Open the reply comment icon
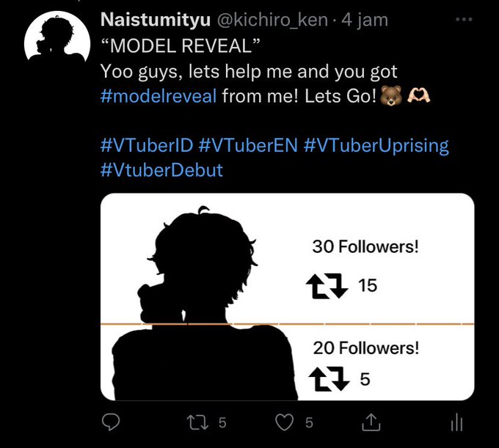The height and width of the screenshot is (448, 499). (111, 422)
